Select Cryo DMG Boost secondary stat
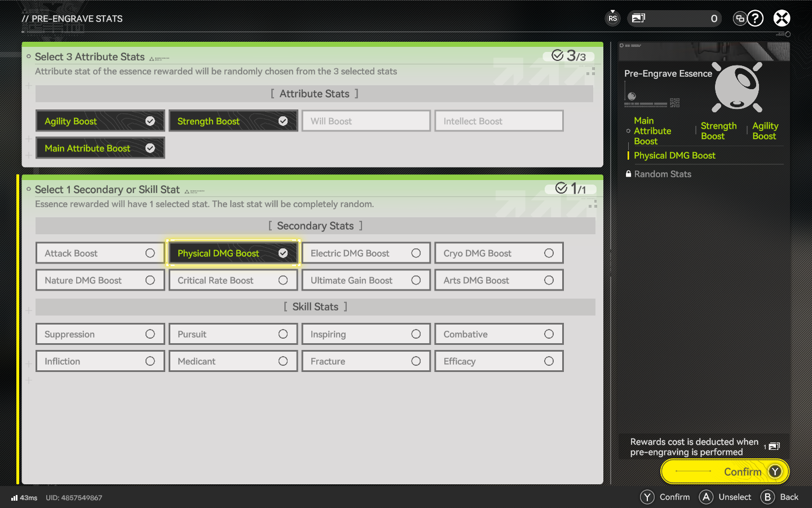 (x=499, y=253)
